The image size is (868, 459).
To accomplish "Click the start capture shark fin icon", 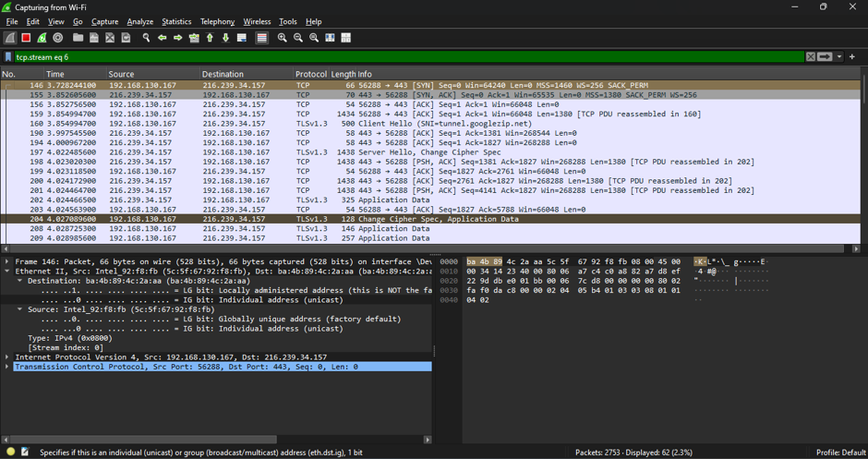I will click(x=10, y=38).
